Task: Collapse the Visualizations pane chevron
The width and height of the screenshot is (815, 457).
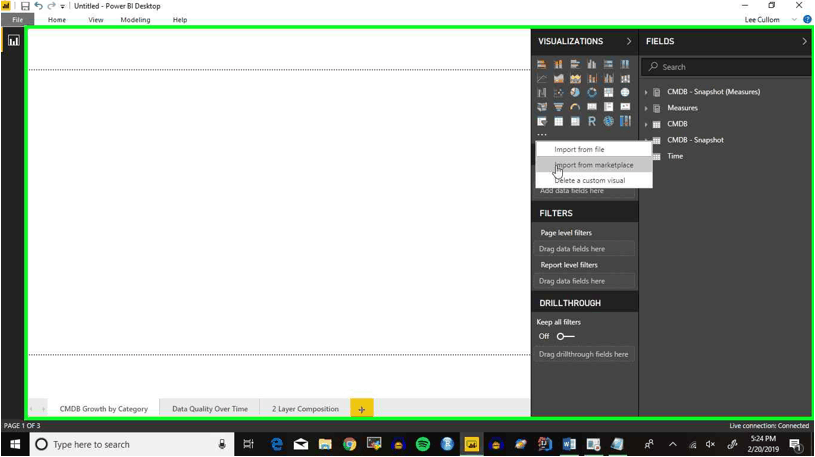Action: coord(629,41)
